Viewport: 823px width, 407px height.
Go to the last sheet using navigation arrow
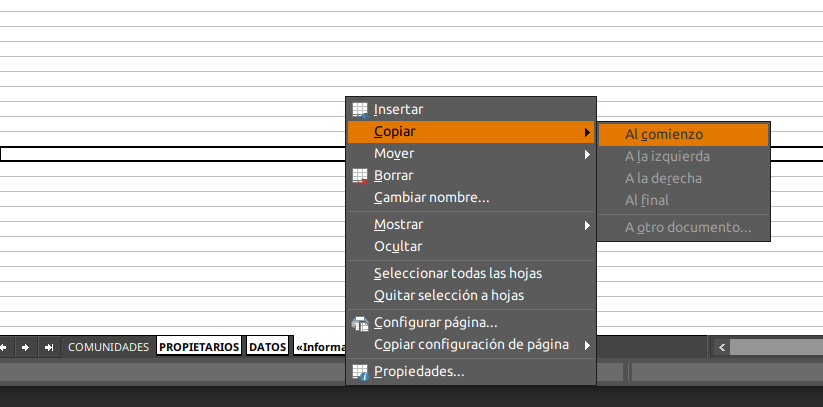click(48, 347)
